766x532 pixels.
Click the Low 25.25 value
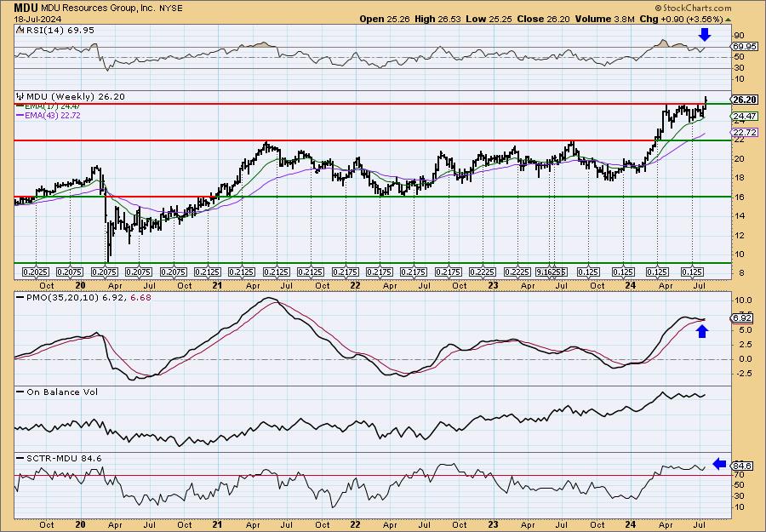coord(487,19)
